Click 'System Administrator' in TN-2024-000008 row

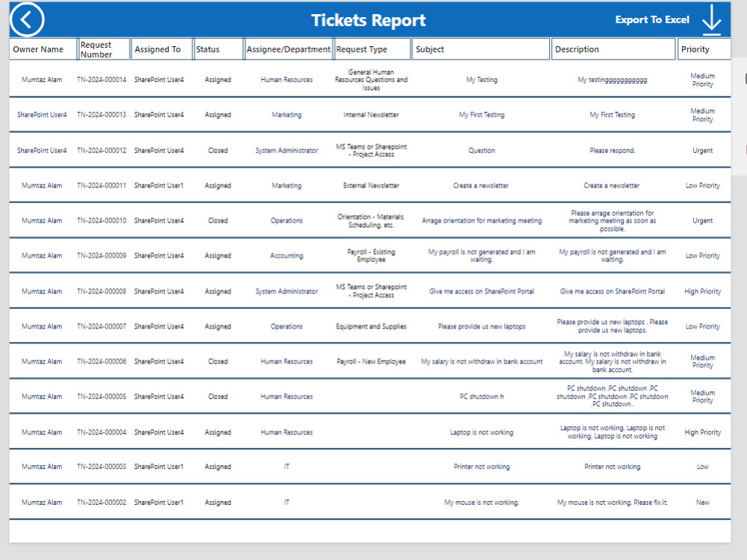pos(287,291)
